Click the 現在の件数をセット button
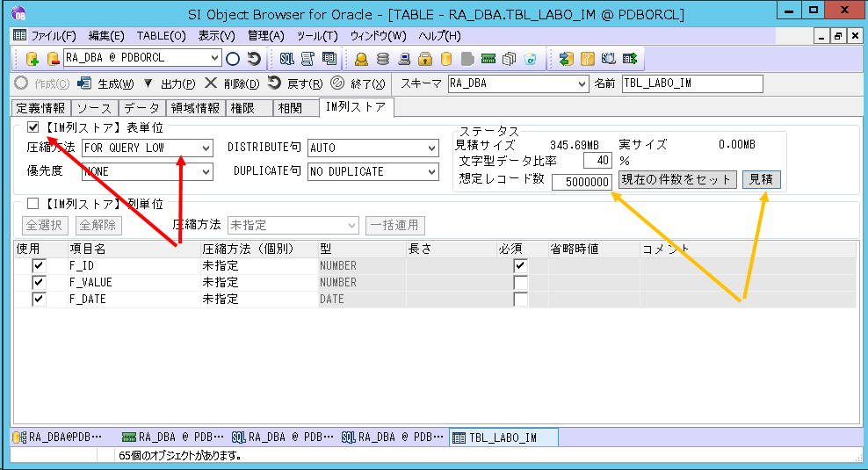The width and height of the screenshot is (868, 470). pyautogui.click(x=676, y=179)
